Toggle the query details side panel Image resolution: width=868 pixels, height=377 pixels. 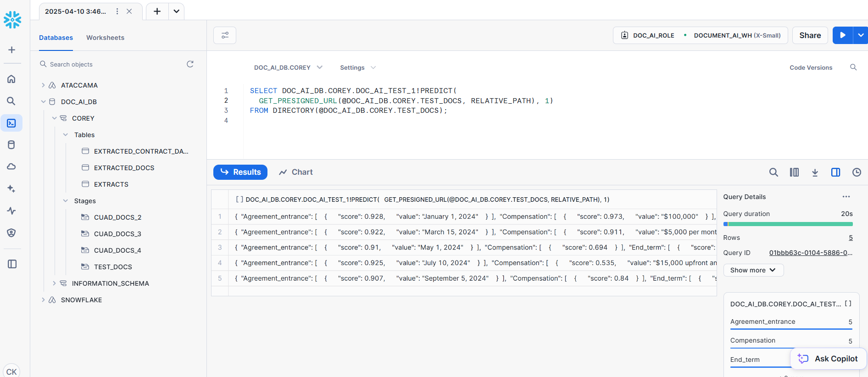(x=836, y=172)
